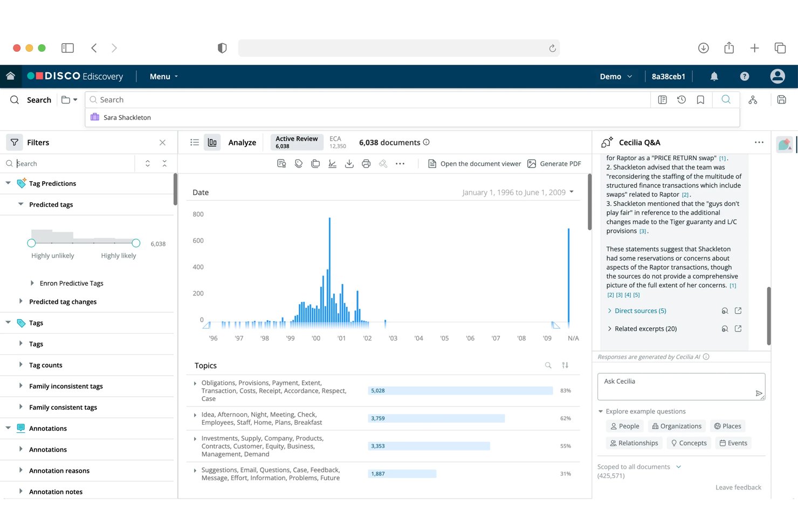Click the document search icon in toolbar

point(281,164)
